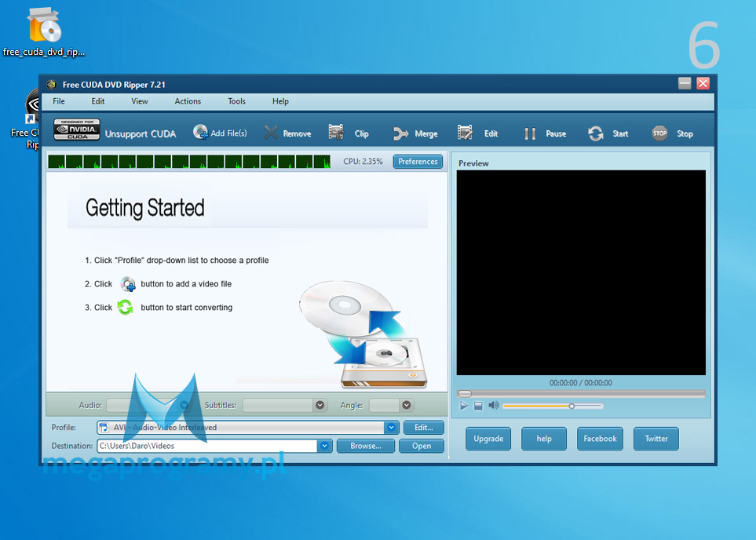Minimize the Free CUDA DVD Ripper window
Viewport: 756px width, 540px height.
(x=685, y=83)
